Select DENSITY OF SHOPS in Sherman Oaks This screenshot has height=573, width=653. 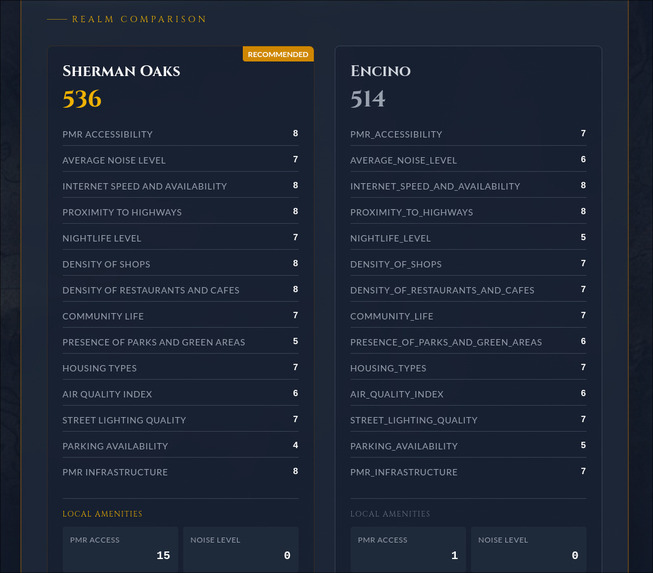(180, 264)
